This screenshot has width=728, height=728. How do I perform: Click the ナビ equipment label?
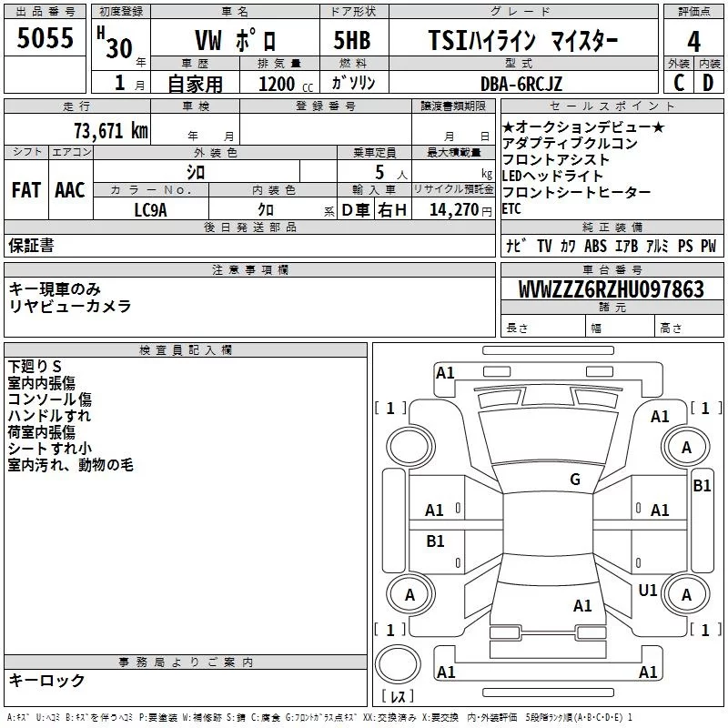tap(516, 246)
